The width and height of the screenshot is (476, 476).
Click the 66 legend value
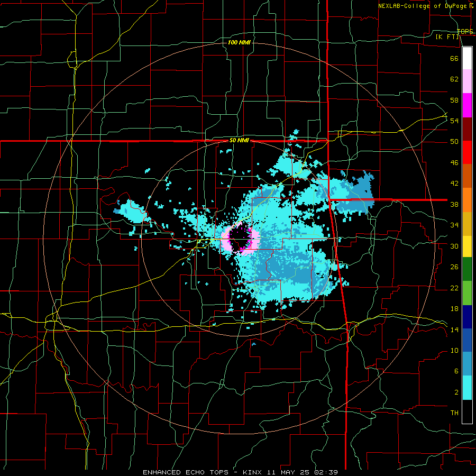point(454,58)
